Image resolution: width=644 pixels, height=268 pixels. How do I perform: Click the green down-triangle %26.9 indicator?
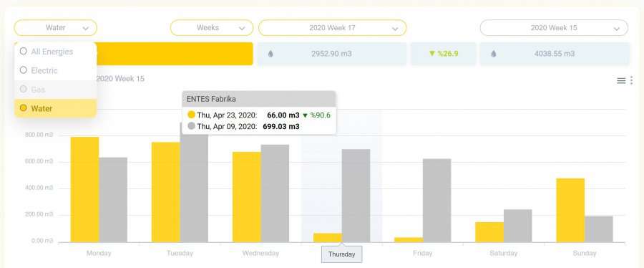[x=444, y=54]
